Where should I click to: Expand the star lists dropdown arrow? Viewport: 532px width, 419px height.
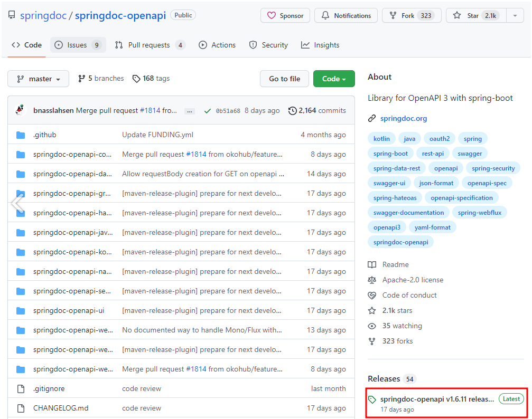[515, 16]
